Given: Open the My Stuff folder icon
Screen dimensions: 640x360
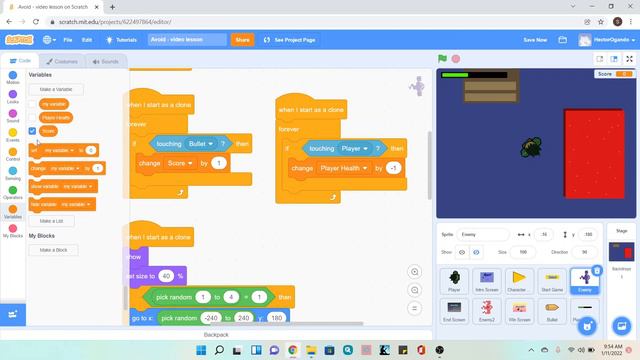Looking at the screenshot, I should pyautogui.click(x=562, y=40).
